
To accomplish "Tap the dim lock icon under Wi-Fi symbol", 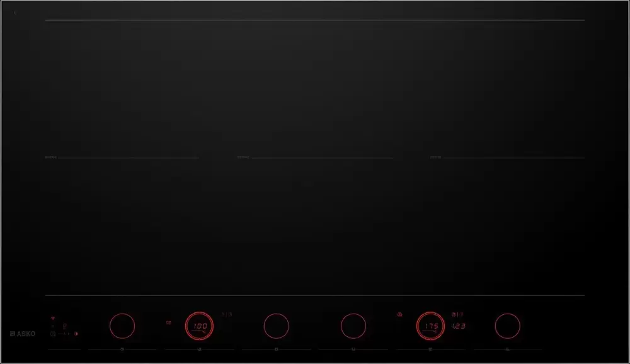I will pos(53,326).
